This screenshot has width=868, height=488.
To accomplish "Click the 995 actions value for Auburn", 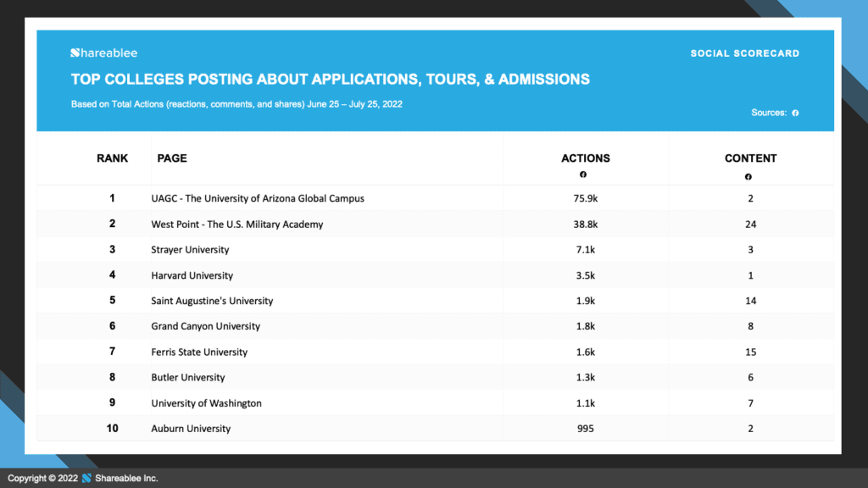I will (x=586, y=428).
